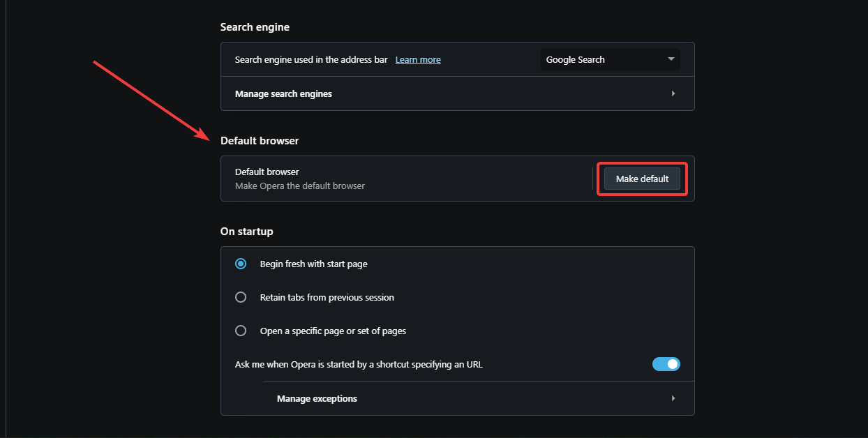Expand Manage search engines

(458, 93)
